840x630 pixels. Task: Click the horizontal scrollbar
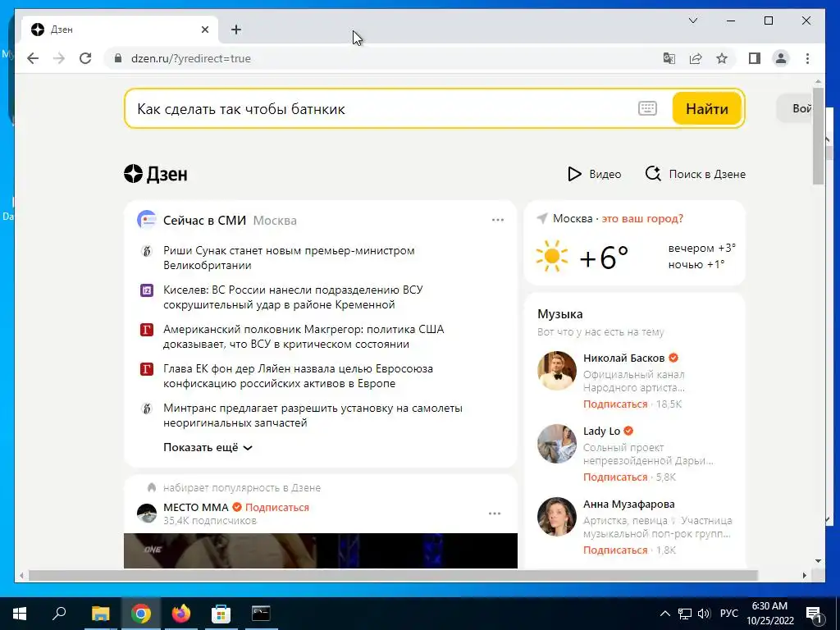coord(393,575)
